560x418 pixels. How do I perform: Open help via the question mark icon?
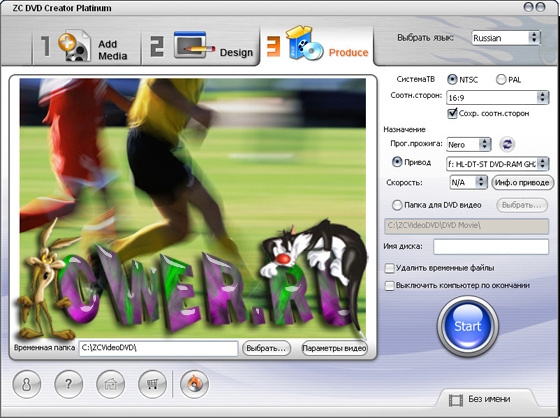(x=69, y=384)
